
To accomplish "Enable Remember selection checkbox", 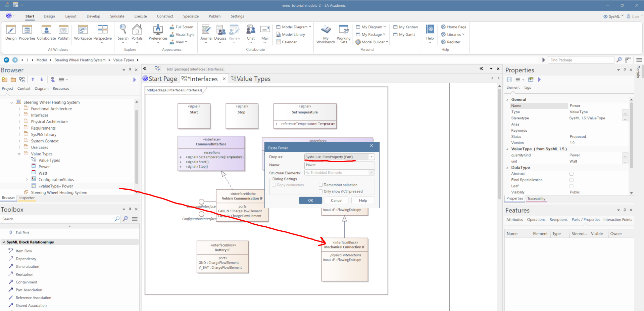I will pos(321,185).
